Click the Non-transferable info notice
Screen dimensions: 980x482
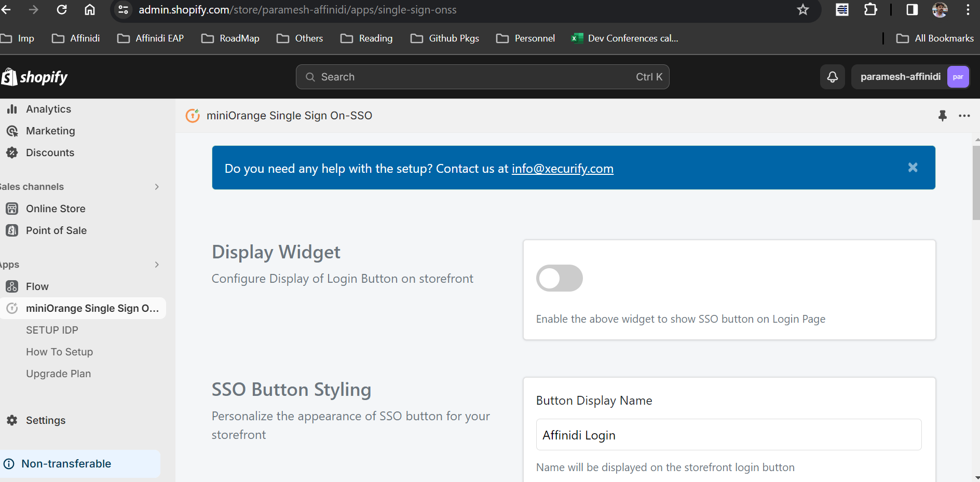[80, 464]
